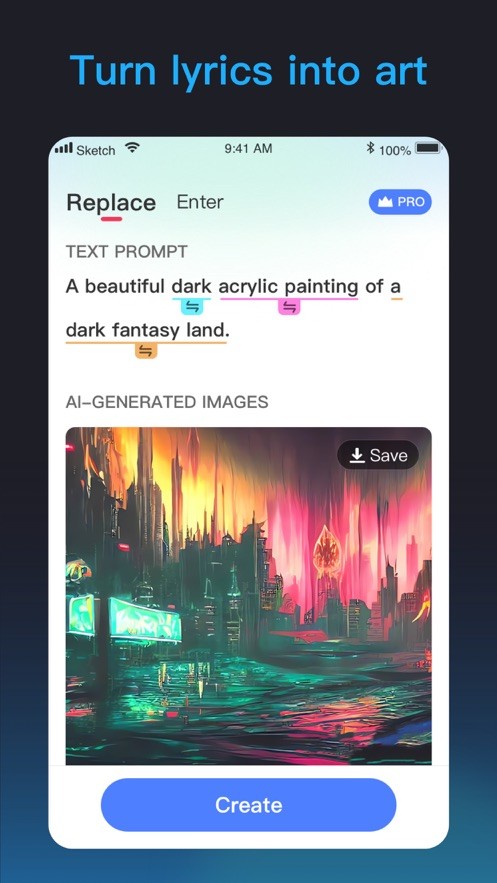Click the download arrow icon on the image

point(357,456)
